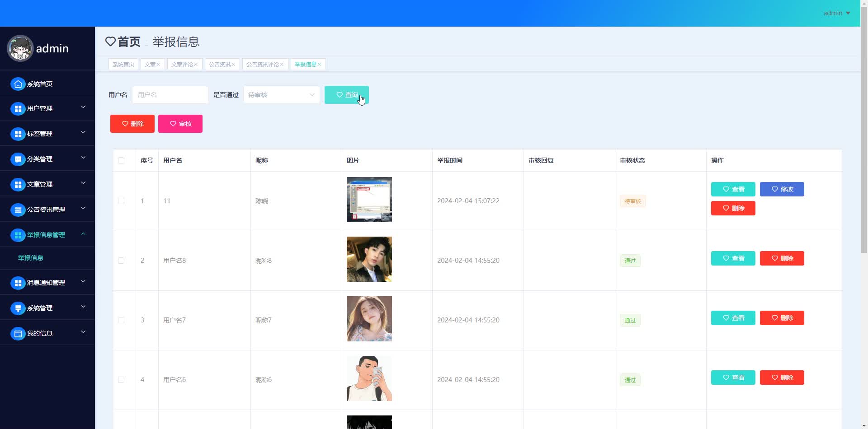Click 删除 for 用户名7 row
868x429 pixels.
click(x=782, y=318)
